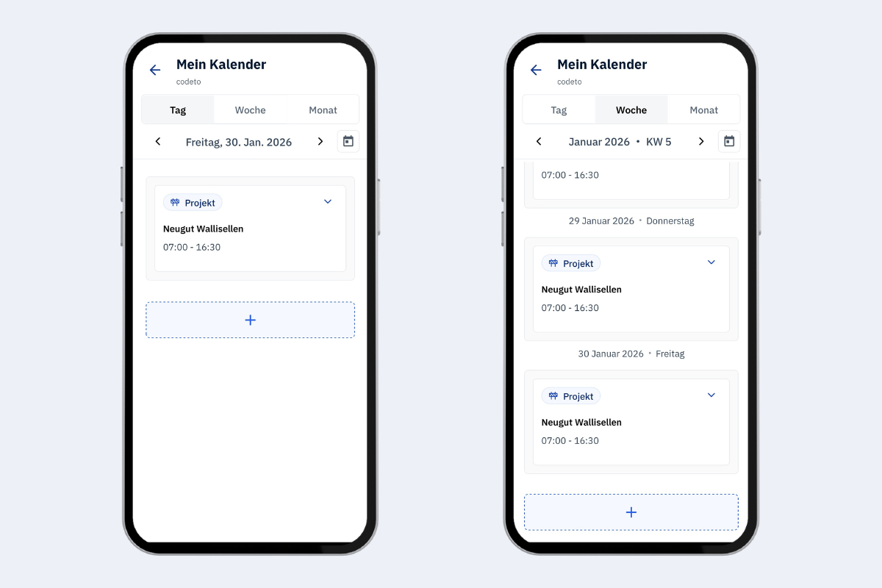
Task: Expand the Donnerstag 29 Januar Projekt card
Action: (x=711, y=262)
